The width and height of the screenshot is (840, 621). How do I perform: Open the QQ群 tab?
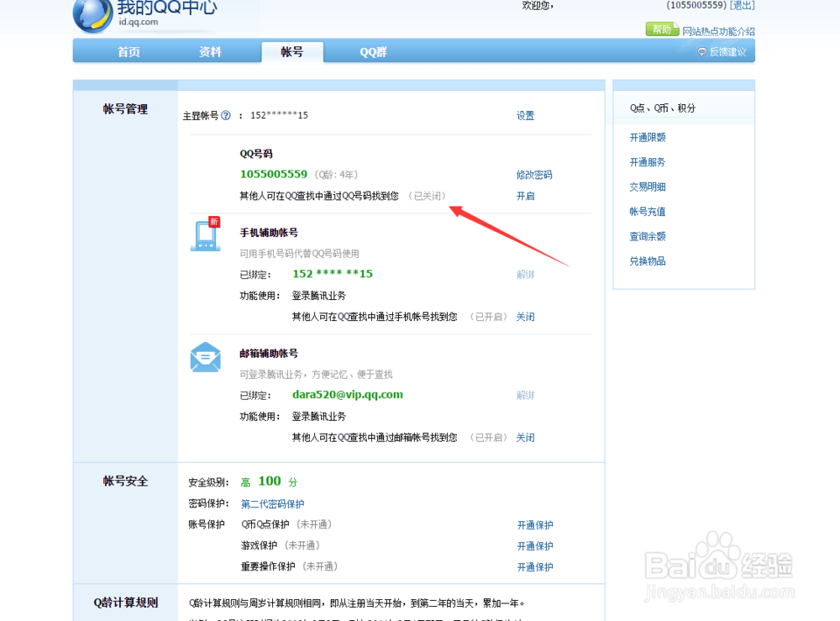point(374,52)
